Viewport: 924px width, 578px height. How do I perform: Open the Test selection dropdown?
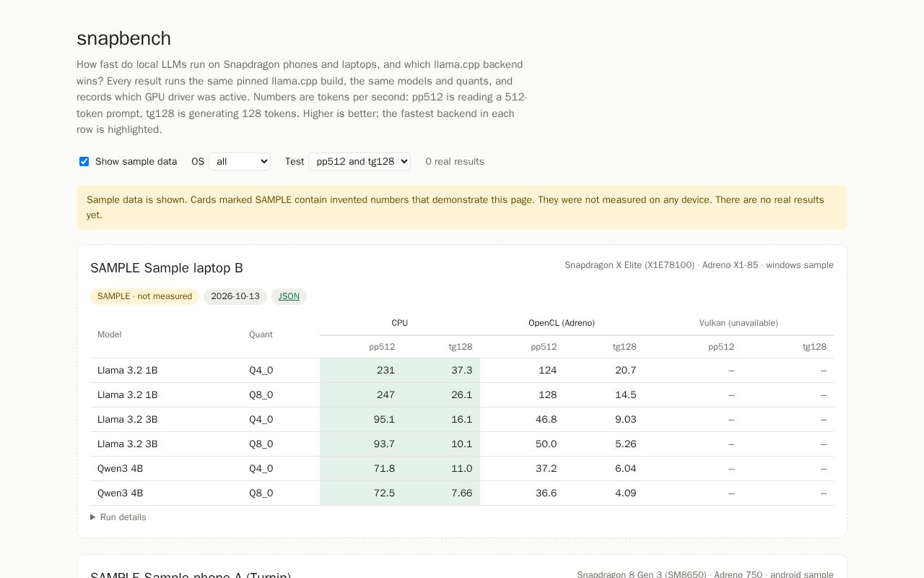pos(359,162)
